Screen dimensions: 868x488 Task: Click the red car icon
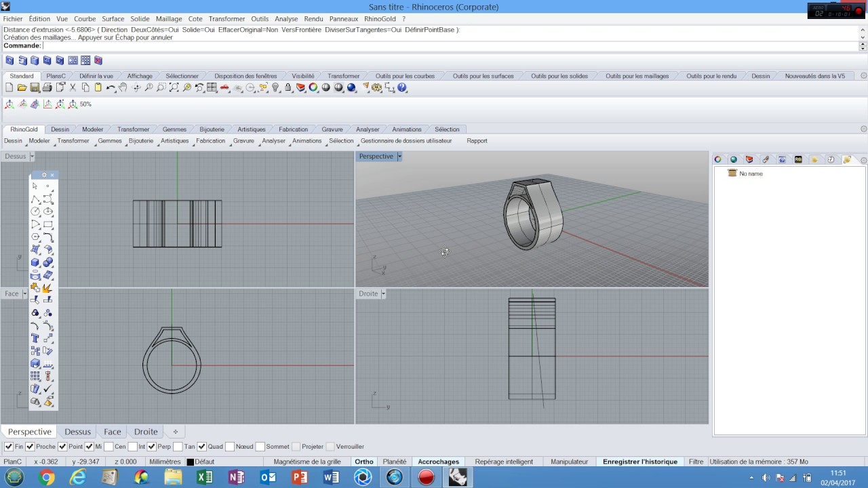[224, 87]
